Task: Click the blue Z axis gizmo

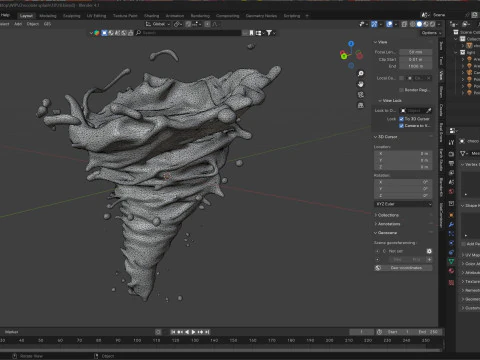Action: [351, 44]
